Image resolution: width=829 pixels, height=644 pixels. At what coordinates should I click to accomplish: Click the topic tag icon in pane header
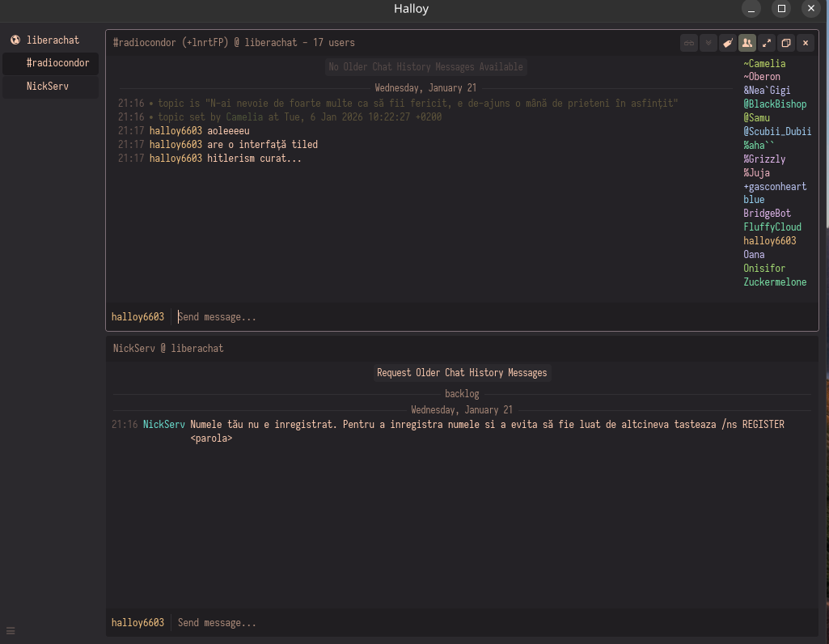(728, 43)
